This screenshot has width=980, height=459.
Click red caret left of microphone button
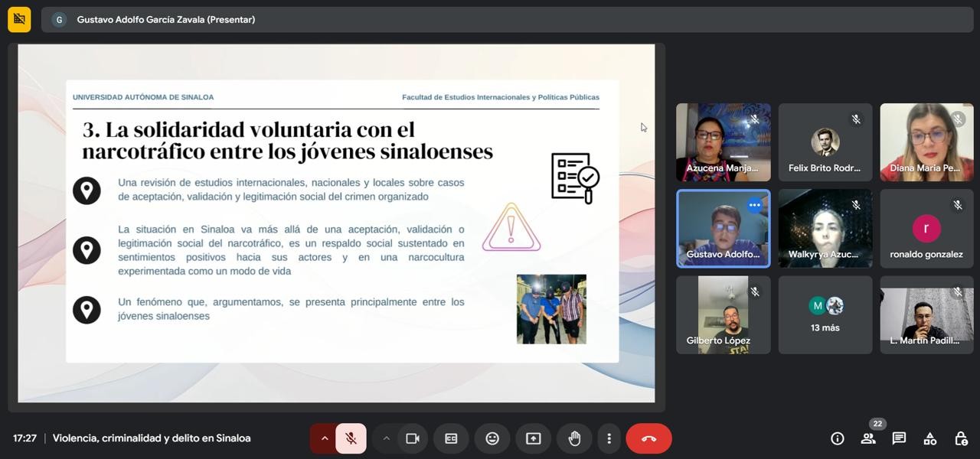[x=324, y=438]
